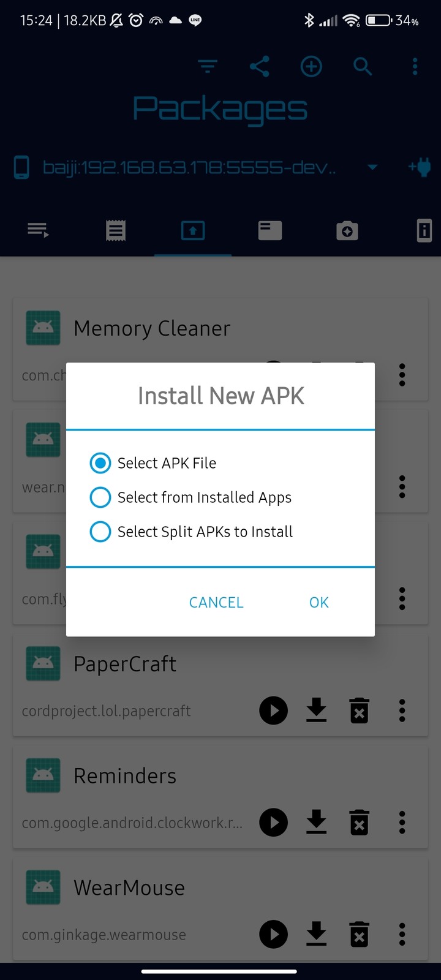The height and width of the screenshot is (980, 441).
Task: Open more options for WearMouse
Action: coord(402,935)
